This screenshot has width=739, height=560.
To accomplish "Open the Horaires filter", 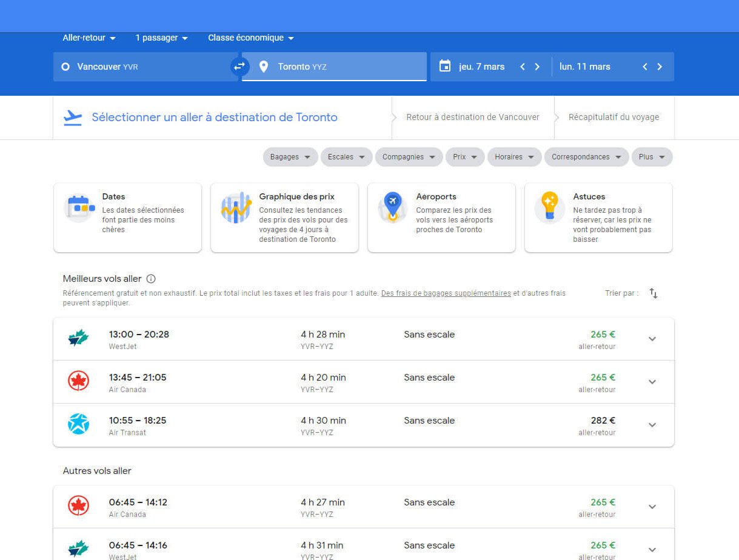I will [515, 157].
